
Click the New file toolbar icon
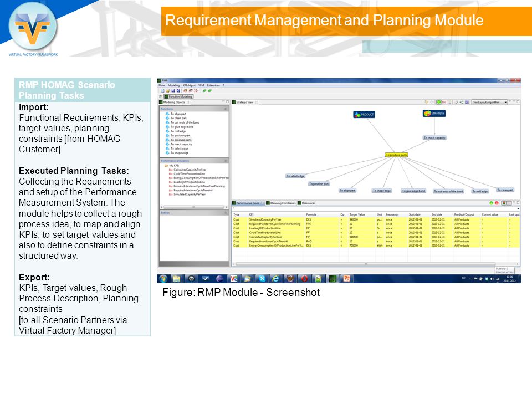coord(163,90)
